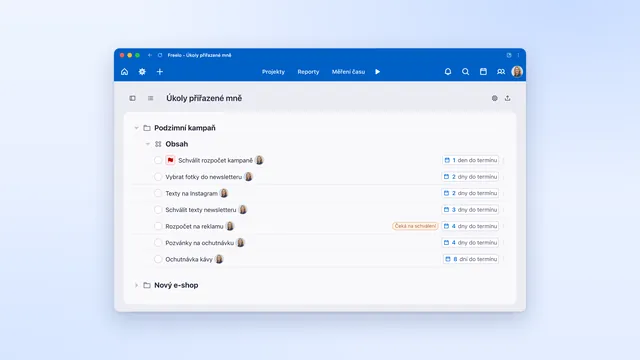
Task: Open Reporty menu
Action: [308, 72]
